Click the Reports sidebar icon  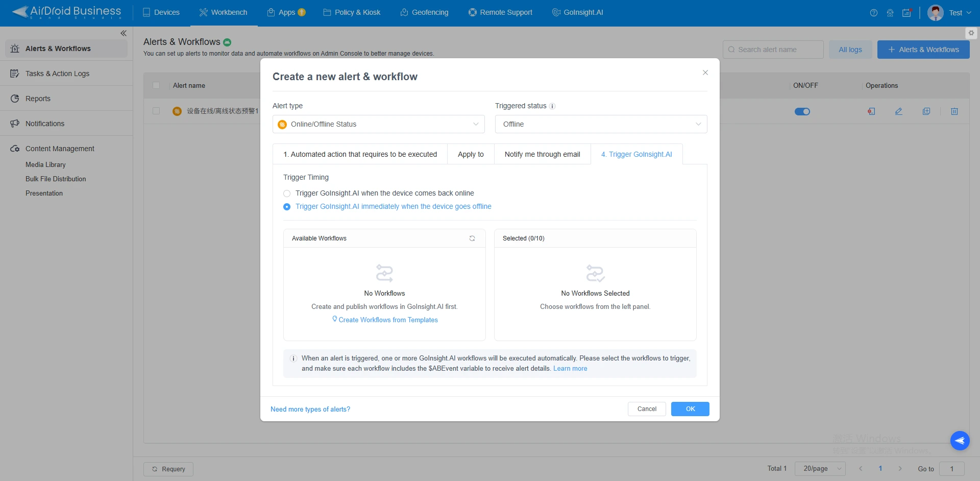tap(15, 99)
